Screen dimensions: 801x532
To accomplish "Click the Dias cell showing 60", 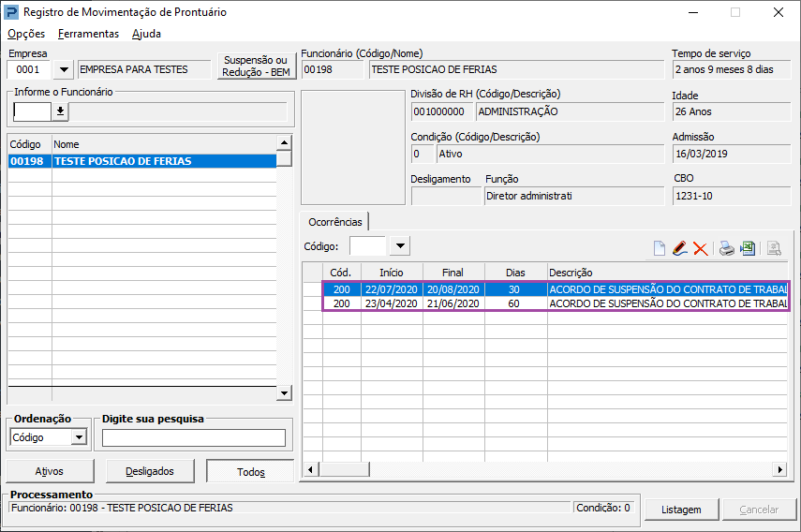I will pos(514,303).
